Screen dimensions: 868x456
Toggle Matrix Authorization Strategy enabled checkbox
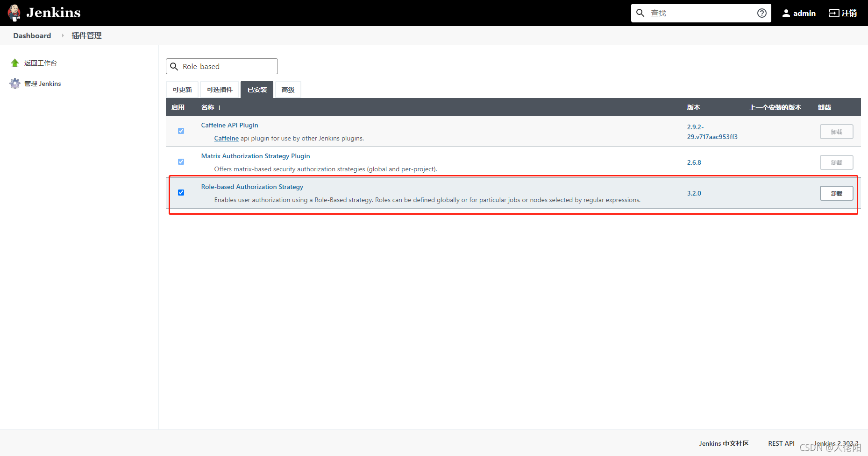(x=181, y=162)
